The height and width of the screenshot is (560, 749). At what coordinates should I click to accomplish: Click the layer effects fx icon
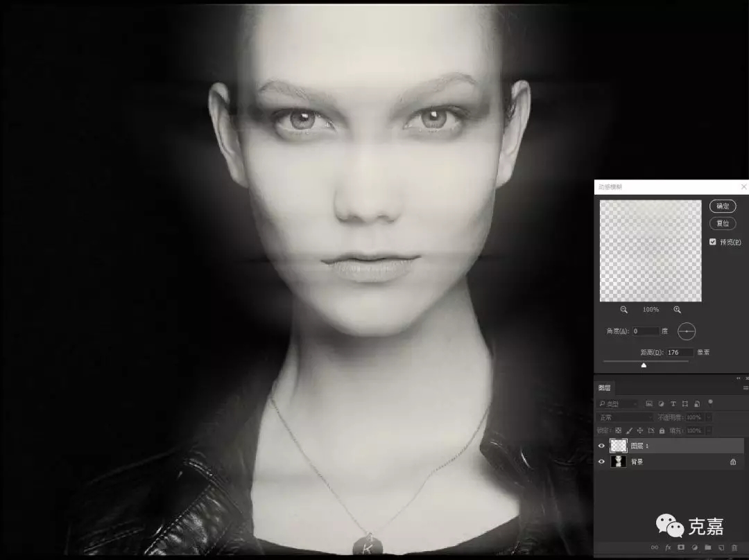668,547
